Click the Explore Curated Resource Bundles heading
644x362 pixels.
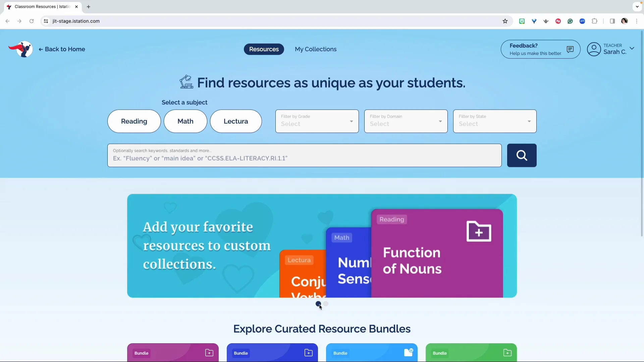click(x=322, y=329)
